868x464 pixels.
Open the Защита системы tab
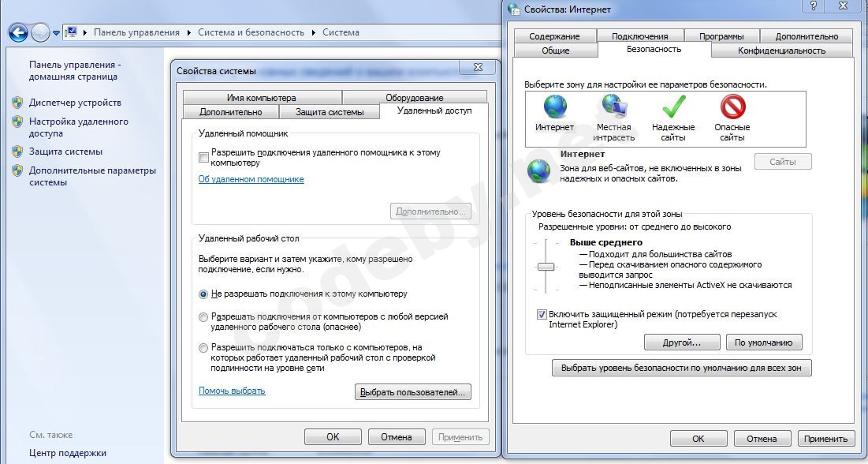coord(330,112)
